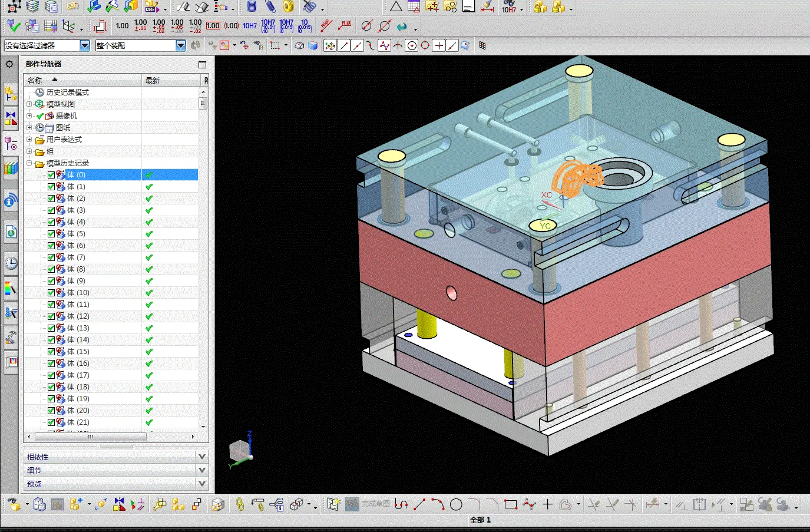This screenshot has height=532, width=810.
Task: Expand the 相依性 panel section
Action: [202, 457]
